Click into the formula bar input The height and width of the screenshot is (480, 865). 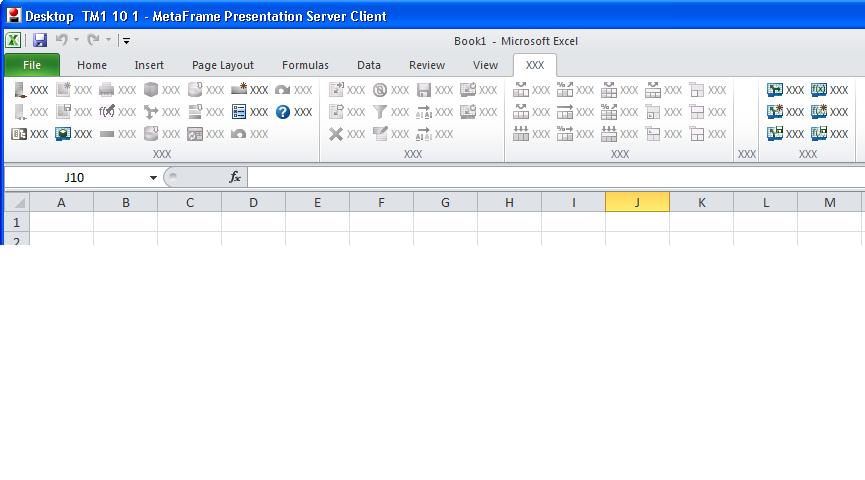(556, 177)
